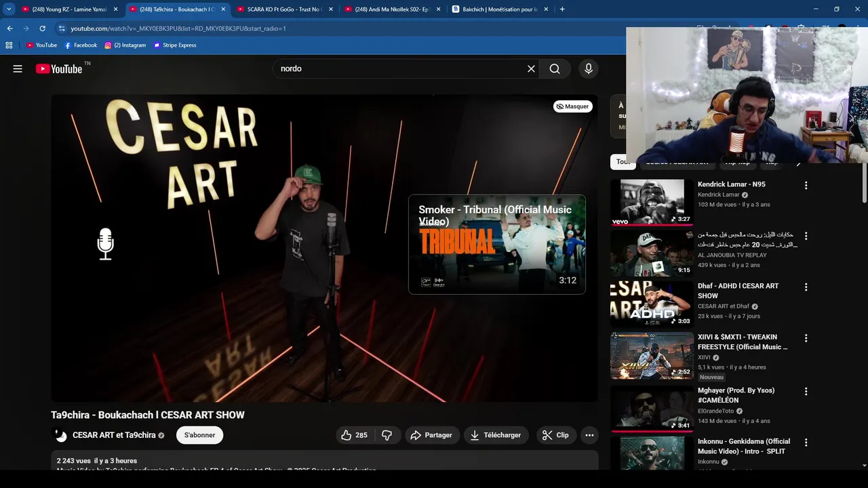This screenshot has height=488, width=868.
Task: Download the video with Télécharger
Action: pyautogui.click(x=496, y=435)
